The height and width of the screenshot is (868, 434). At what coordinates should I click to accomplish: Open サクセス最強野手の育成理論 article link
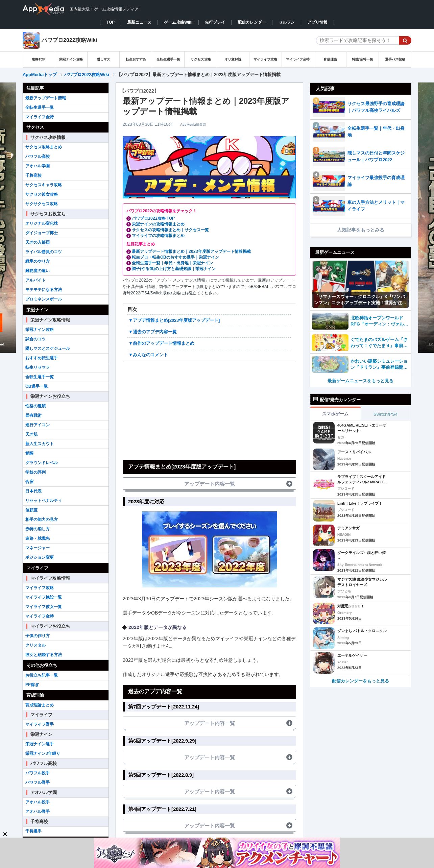376,107
